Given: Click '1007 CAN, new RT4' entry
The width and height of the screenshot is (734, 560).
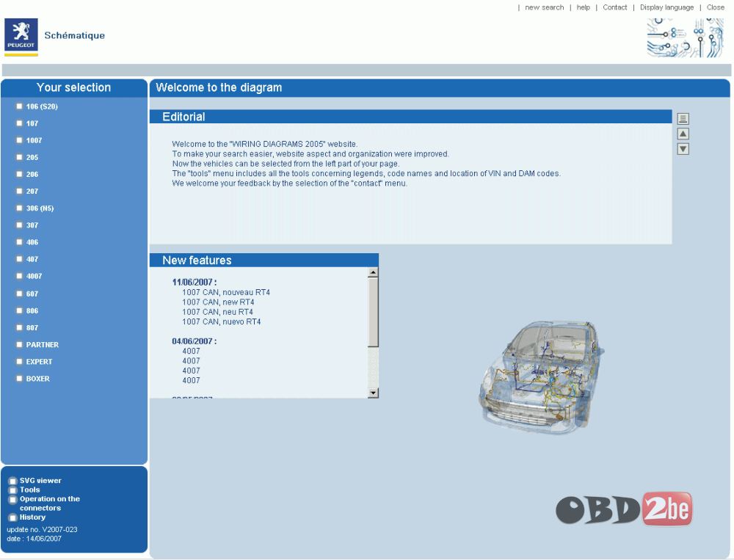Looking at the screenshot, I should tap(218, 302).
